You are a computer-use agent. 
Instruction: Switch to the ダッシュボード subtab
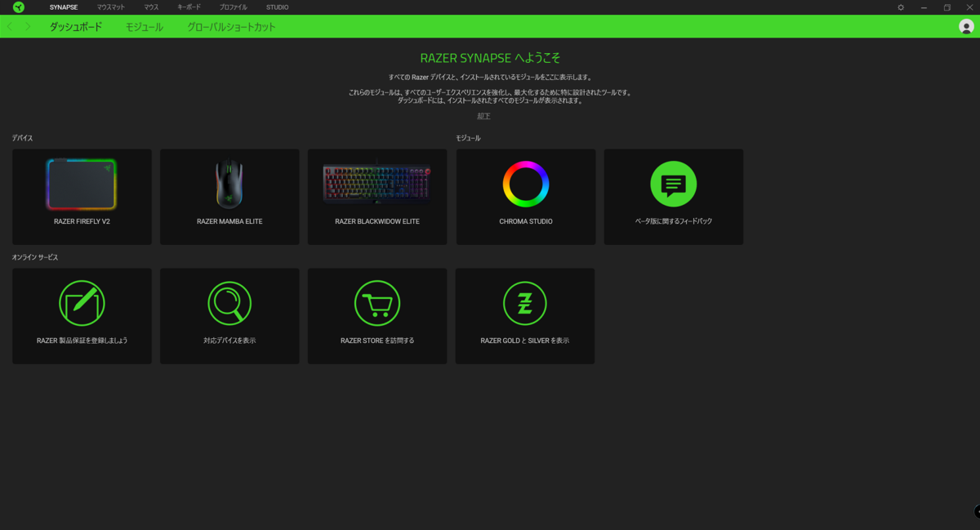tap(76, 27)
